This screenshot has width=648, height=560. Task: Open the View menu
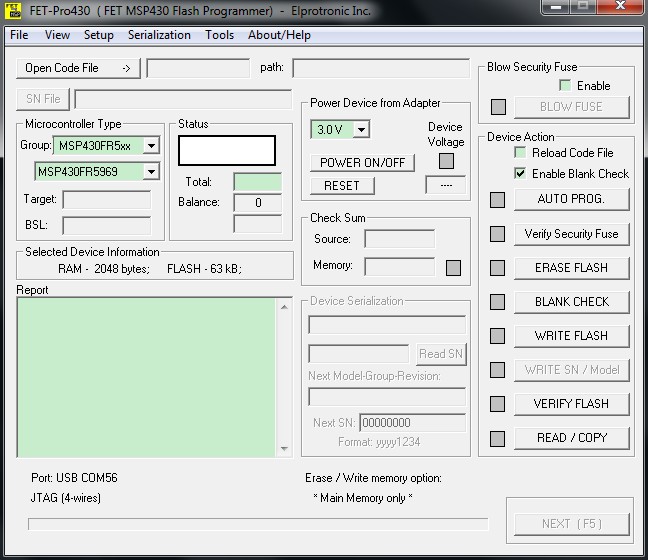click(x=57, y=35)
